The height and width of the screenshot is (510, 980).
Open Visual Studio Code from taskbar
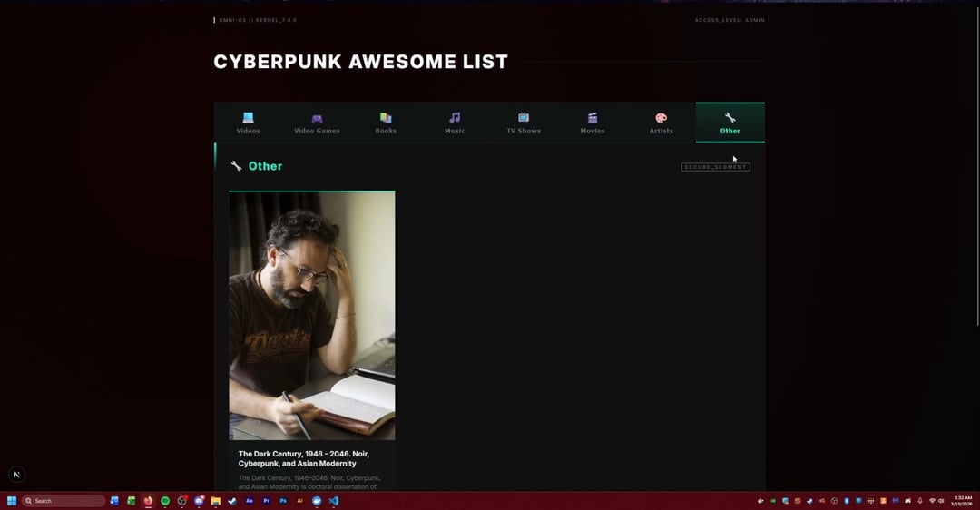(334, 501)
